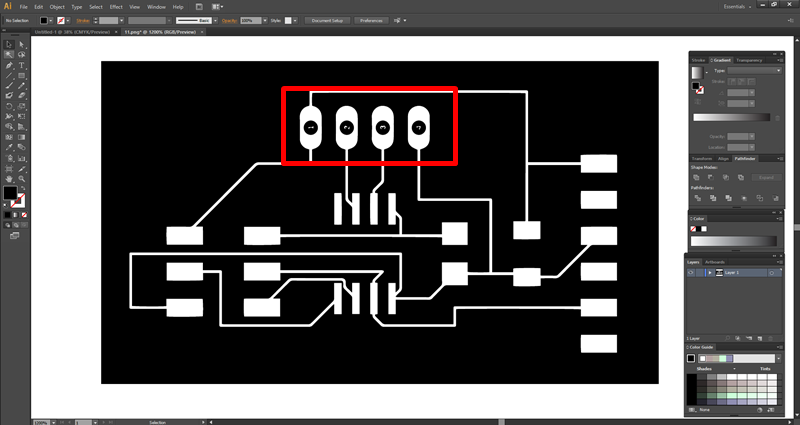The width and height of the screenshot is (800, 425).
Task: Choose the Eraser tool
Action: click(x=22, y=95)
